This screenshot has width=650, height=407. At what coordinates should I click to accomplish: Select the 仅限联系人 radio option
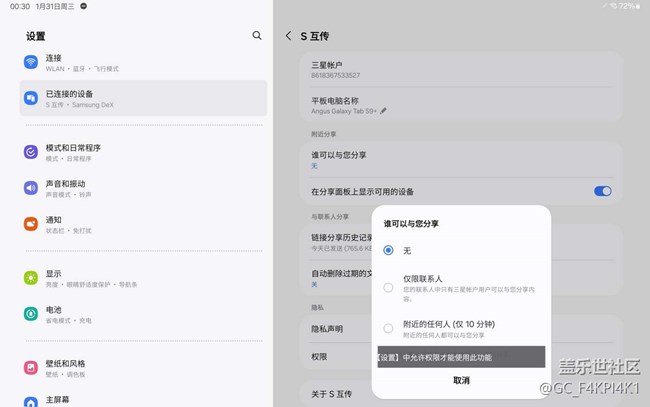tap(388, 287)
